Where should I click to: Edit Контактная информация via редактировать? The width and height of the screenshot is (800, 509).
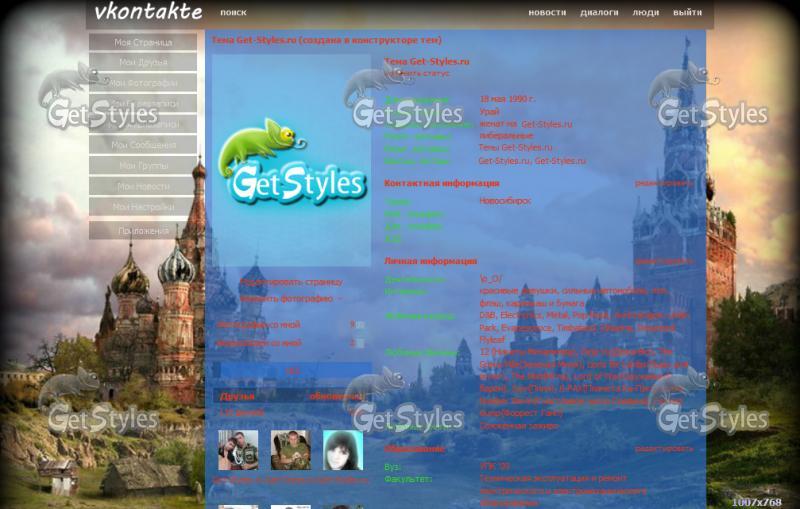tap(664, 183)
